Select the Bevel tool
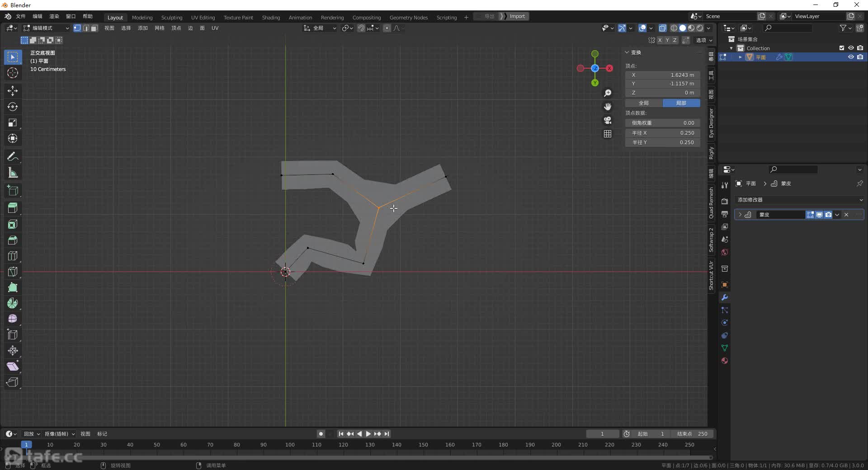868x470 pixels. click(13, 240)
